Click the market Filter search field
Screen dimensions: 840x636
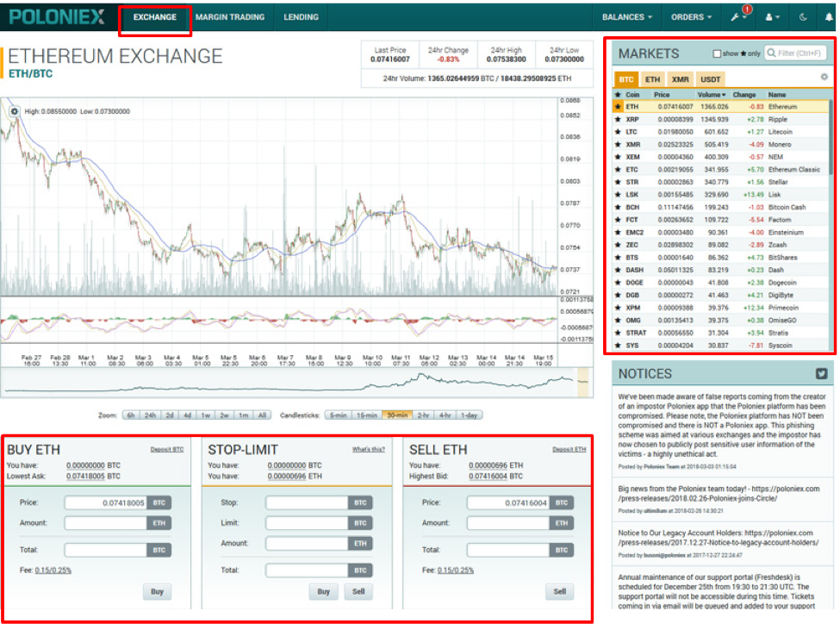pos(795,53)
